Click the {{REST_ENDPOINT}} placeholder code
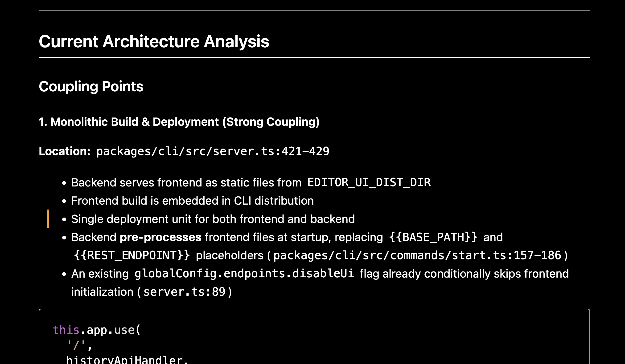625x364 pixels. click(x=132, y=255)
